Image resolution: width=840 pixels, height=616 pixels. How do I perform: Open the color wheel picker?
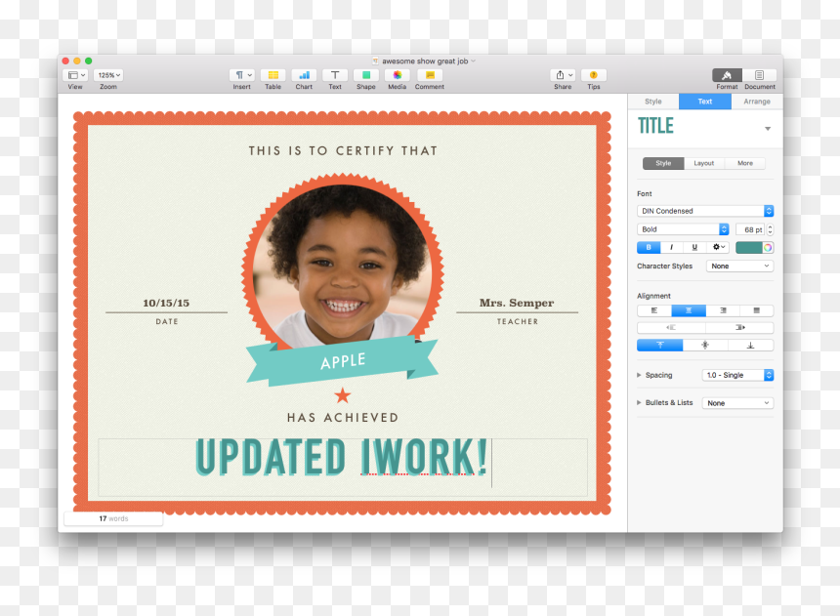(768, 247)
